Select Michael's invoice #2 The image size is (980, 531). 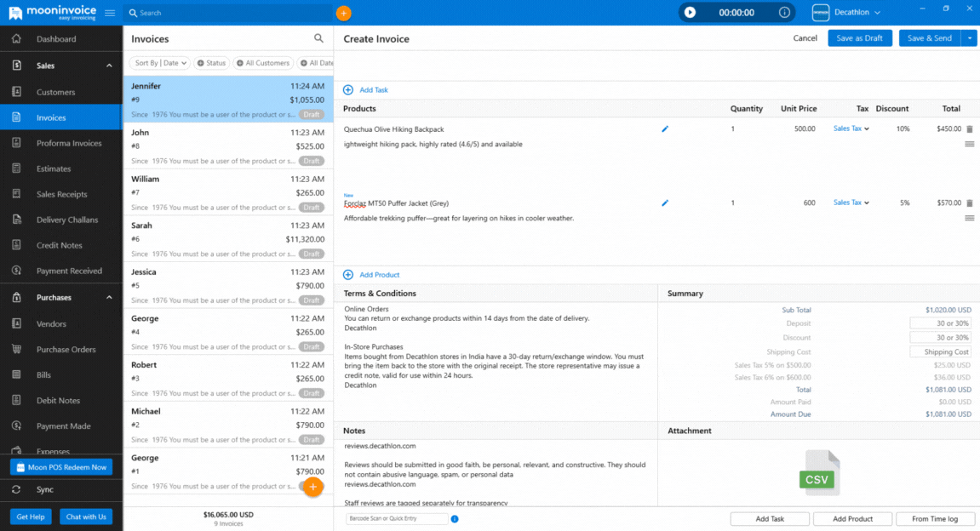coord(228,425)
